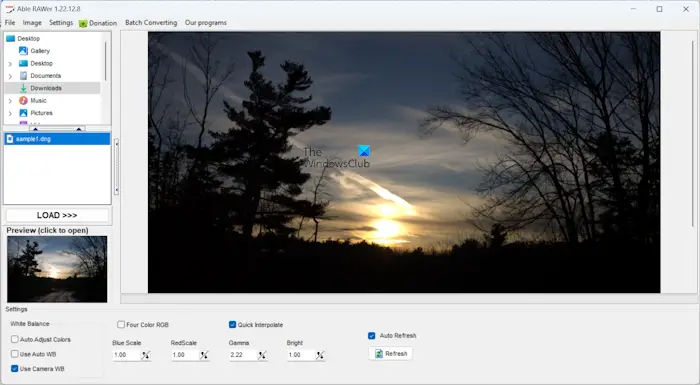Click the sample1.dng file icon

[x=10, y=139]
